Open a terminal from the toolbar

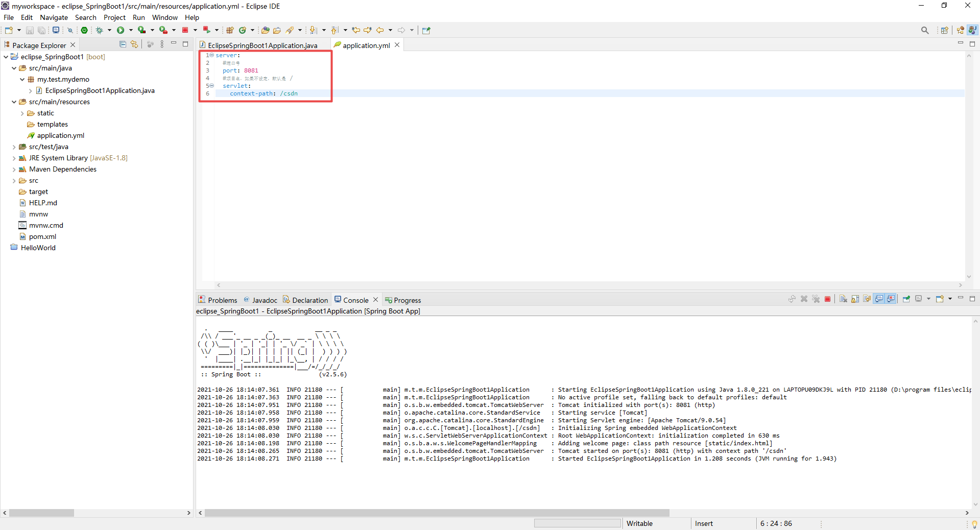[56, 30]
